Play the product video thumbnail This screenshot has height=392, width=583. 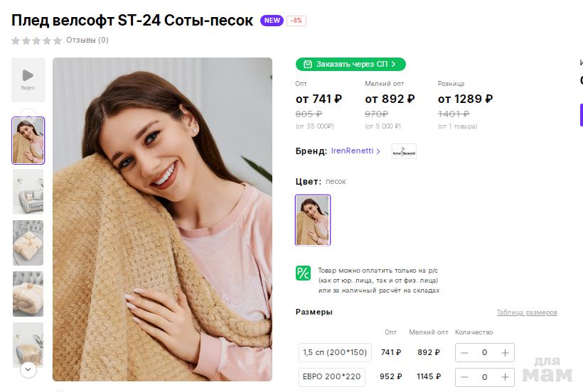pyautogui.click(x=28, y=79)
